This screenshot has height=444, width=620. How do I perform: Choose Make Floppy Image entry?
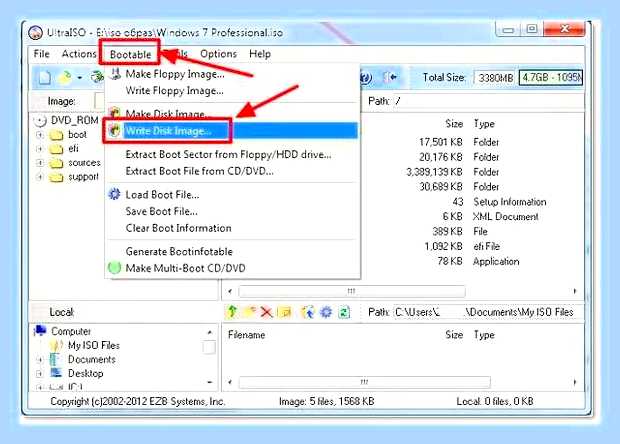click(232, 74)
